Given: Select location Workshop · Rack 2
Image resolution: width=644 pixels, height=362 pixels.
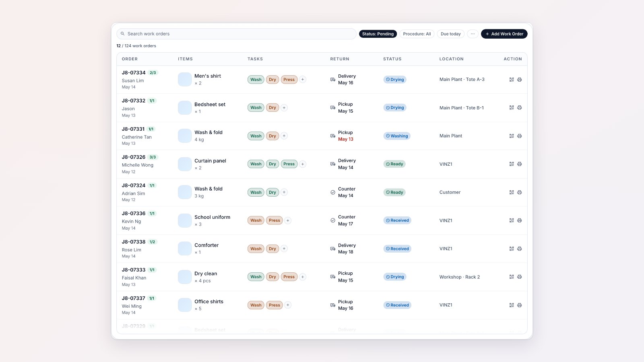Looking at the screenshot, I should tap(460, 277).
